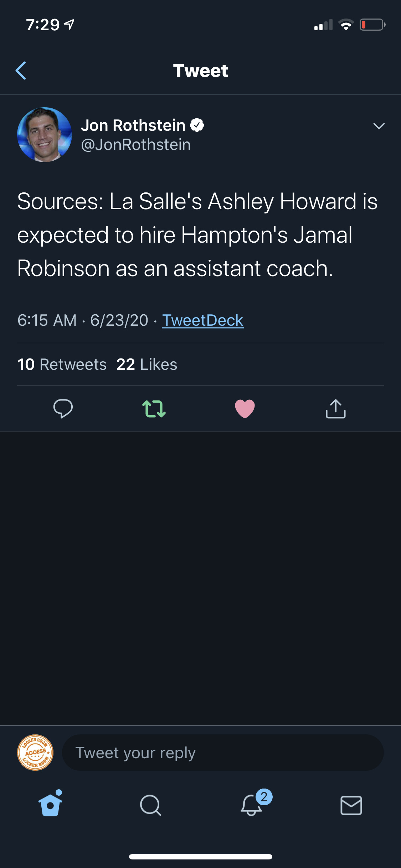
Task: Tap the @JonRothstein handle
Action: [x=136, y=145]
